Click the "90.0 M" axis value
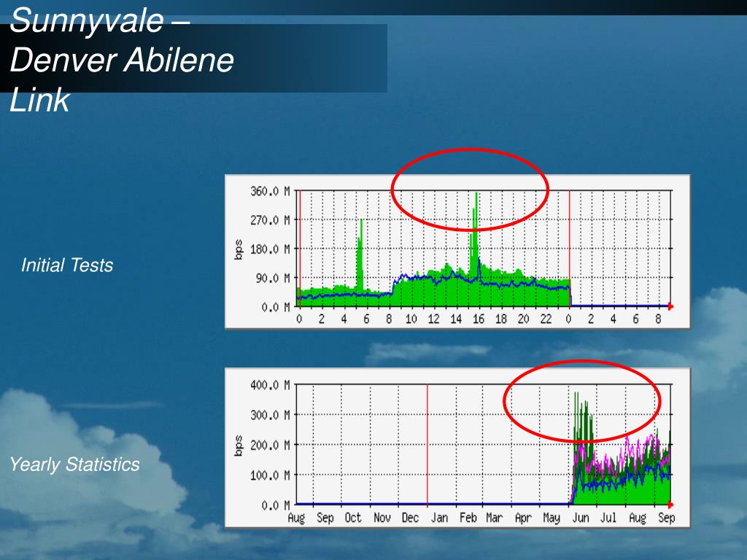The width and height of the screenshot is (747, 560). click(x=273, y=278)
